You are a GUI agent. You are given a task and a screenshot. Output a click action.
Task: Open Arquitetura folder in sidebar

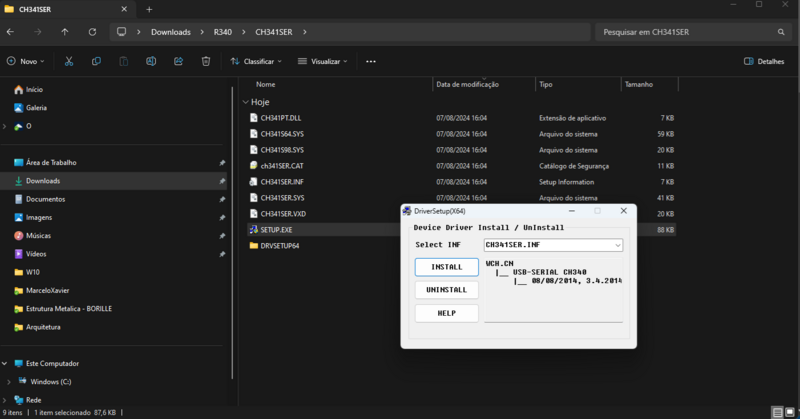[43, 327]
